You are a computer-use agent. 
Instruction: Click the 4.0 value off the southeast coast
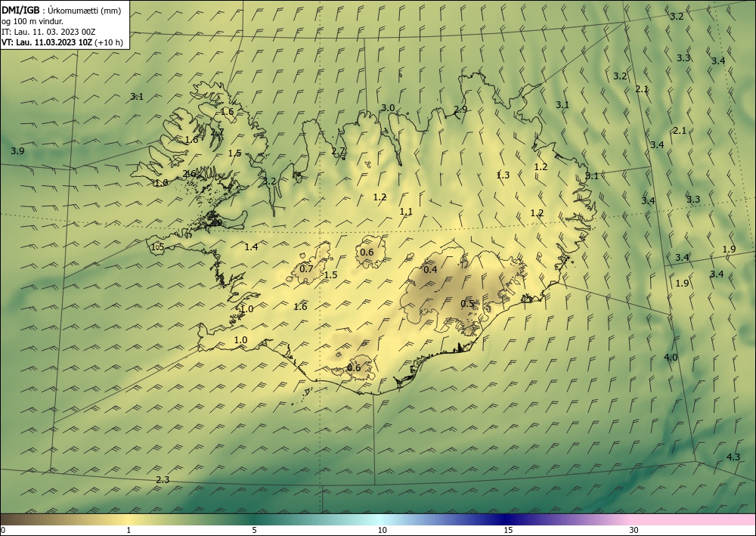671,357
